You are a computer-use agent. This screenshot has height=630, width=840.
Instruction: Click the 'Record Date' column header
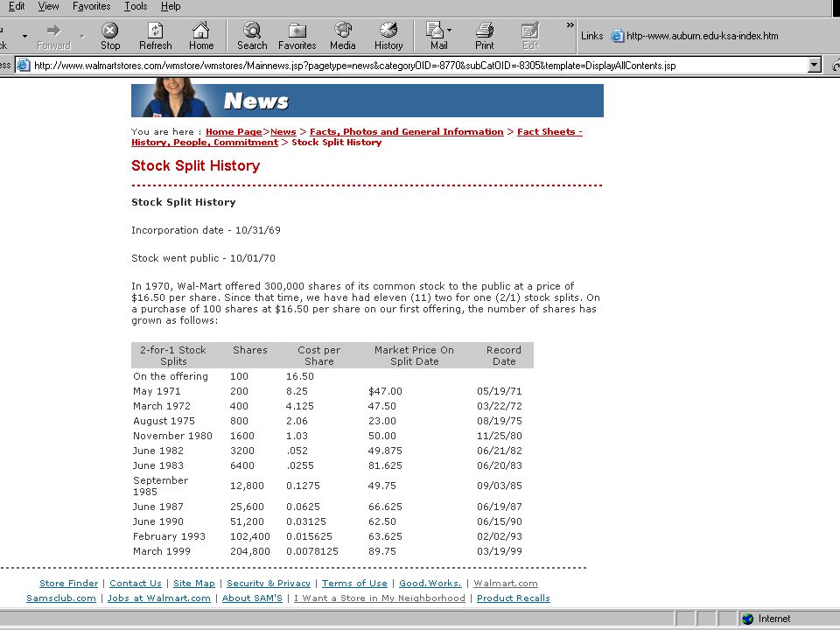pos(504,356)
